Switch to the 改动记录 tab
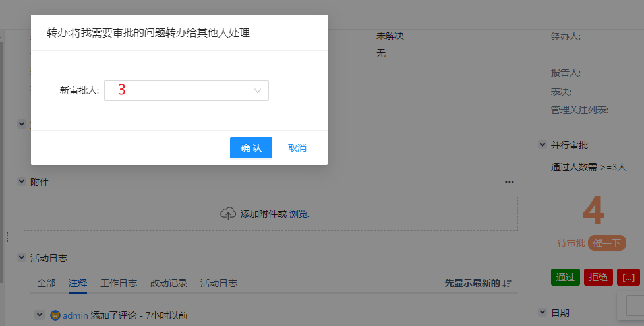644x326 pixels. coord(169,283)
